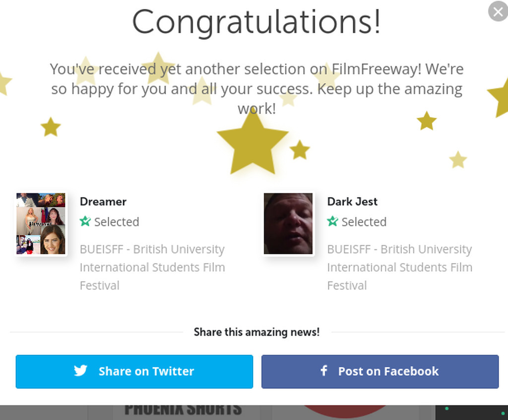Viewport: 508px width, 420px height.
Task: Click the Selected status text under Dark Jest
Action: tap(364, 222)
